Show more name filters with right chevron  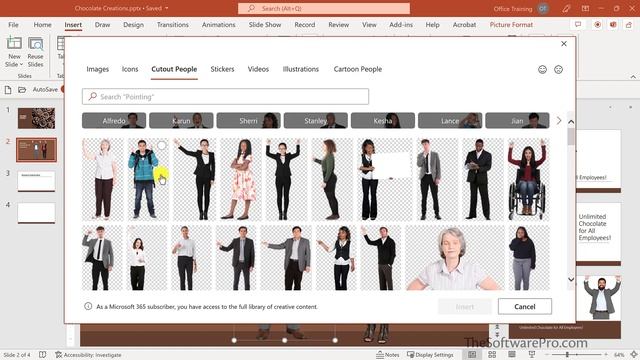tap(559, 120)
